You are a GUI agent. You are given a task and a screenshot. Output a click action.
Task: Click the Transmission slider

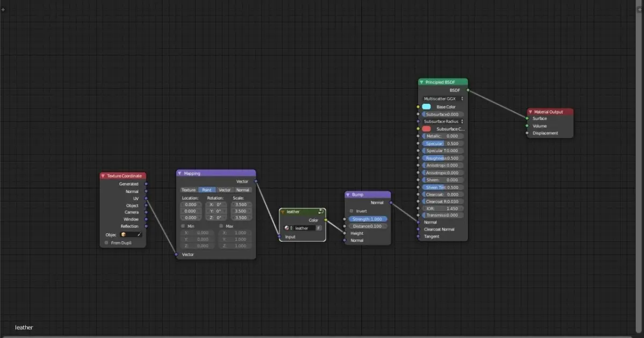[443, 215]
